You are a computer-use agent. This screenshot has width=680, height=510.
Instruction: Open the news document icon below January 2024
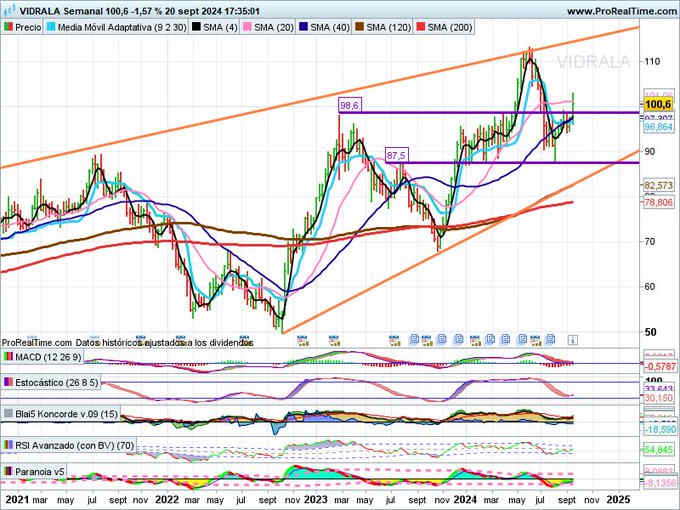click(459, 339)
